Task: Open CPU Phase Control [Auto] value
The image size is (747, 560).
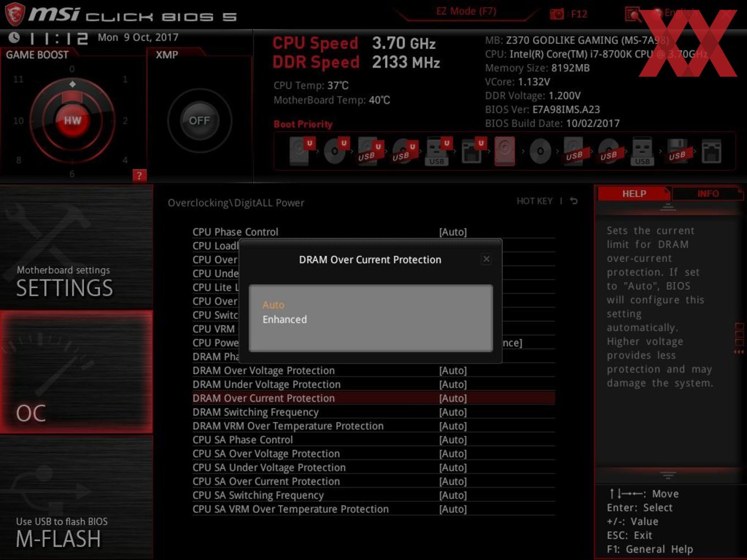Action: pyautogui.click(x=453, y=232)
